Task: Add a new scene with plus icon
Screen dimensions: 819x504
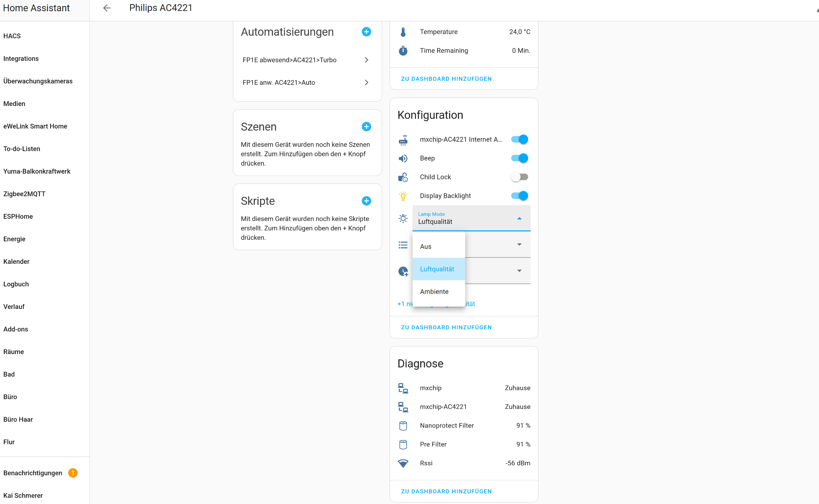Action: point(366,127)
